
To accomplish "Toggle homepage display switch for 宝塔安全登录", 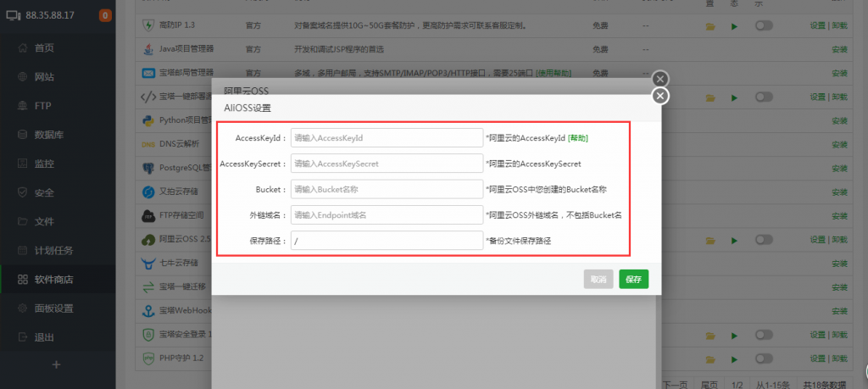I will pos(764,335).
